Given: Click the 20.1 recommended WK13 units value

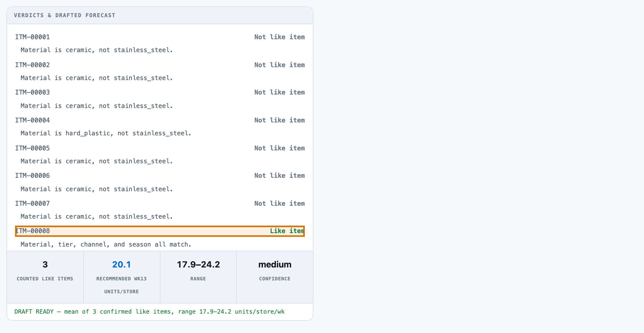Looking at the screenshot, I should point(122,265).
